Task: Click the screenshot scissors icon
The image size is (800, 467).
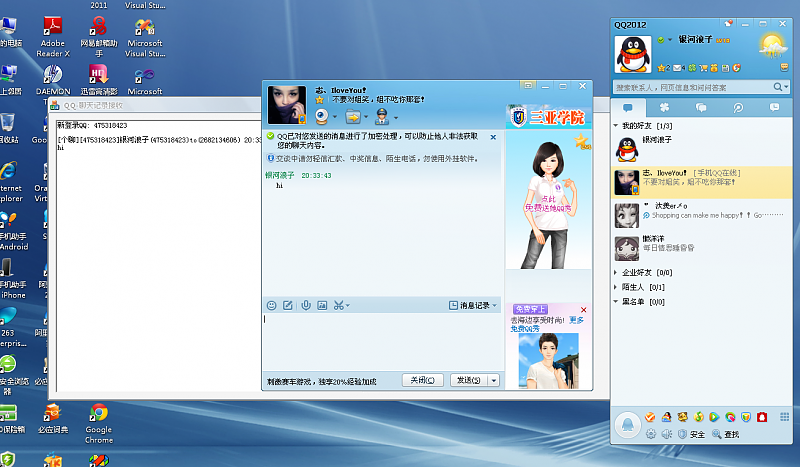Action: 341,305
